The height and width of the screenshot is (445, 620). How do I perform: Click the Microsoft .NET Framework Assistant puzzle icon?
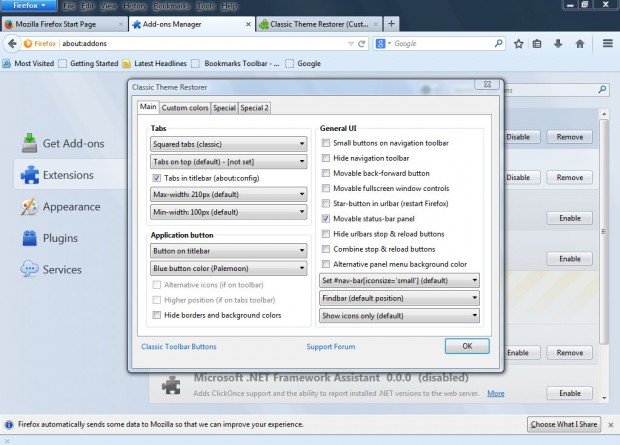click(x=171, y=385)
